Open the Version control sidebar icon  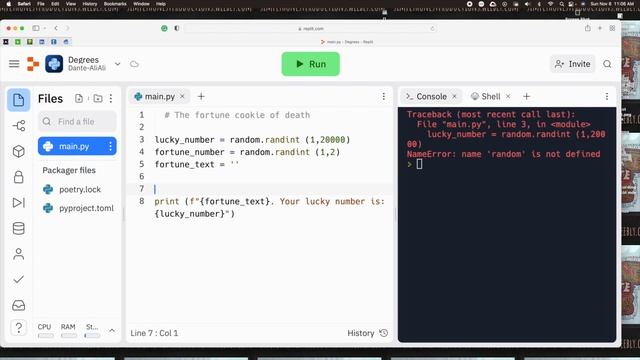click(18, 126)
